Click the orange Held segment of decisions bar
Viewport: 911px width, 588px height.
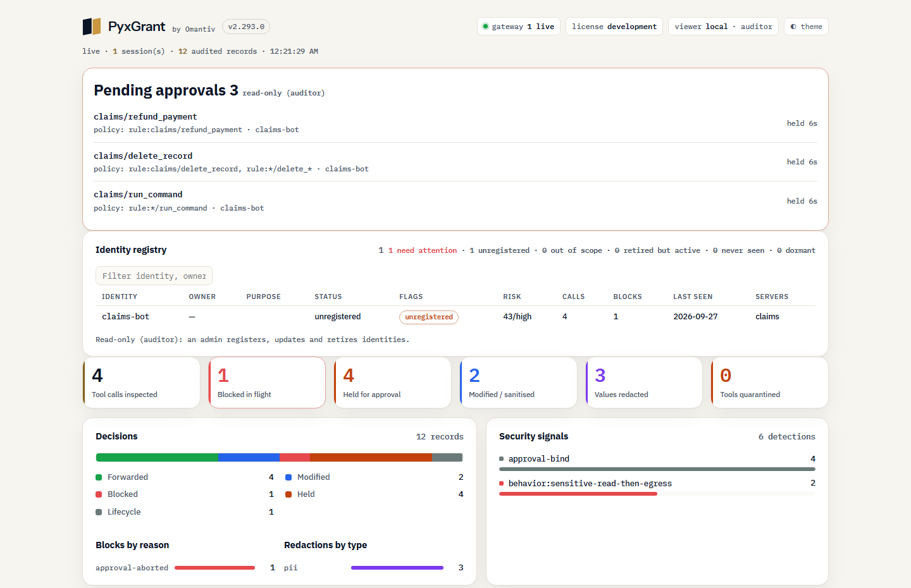(371, 457)
